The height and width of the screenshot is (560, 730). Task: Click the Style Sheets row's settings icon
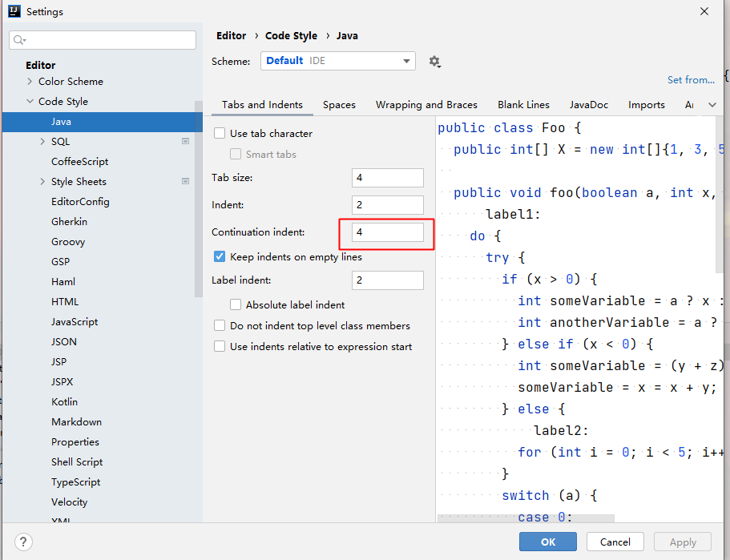(x=185, y=181)
